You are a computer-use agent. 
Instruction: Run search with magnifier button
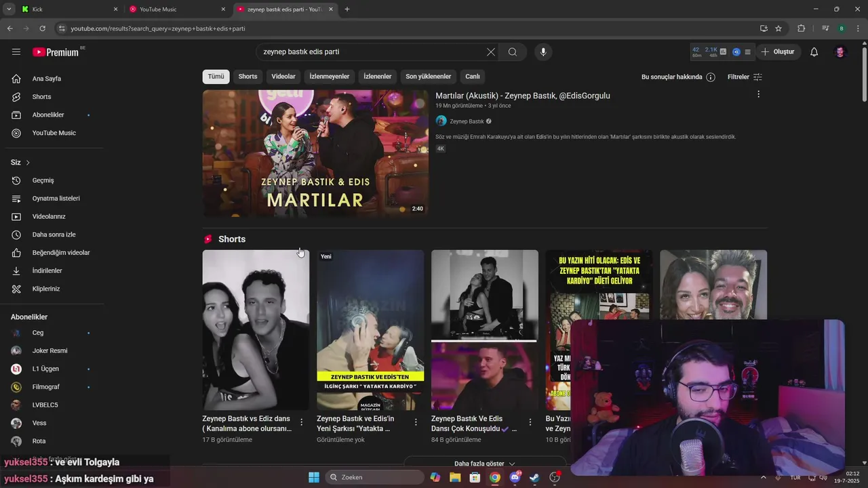[513, 52]
